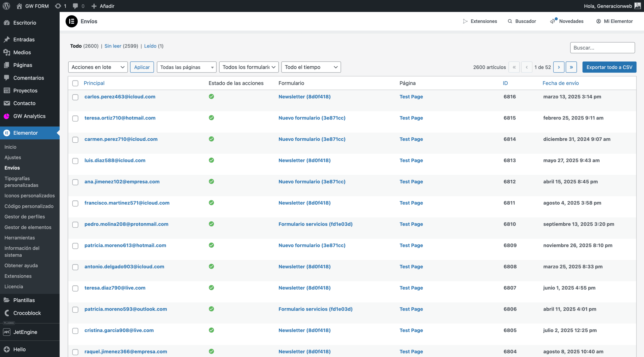Open Inicio in the Elementor submenu
Viewport: 644px width, 357px height.
(10, 147)
